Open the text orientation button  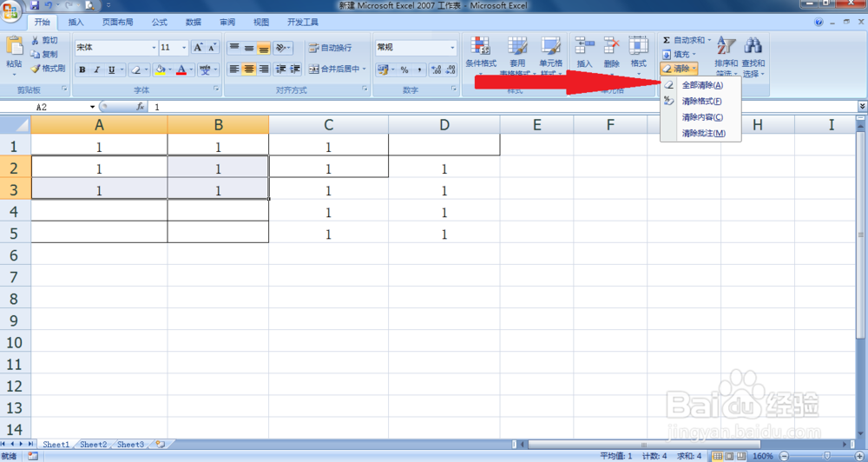click(x=283, y=48)
